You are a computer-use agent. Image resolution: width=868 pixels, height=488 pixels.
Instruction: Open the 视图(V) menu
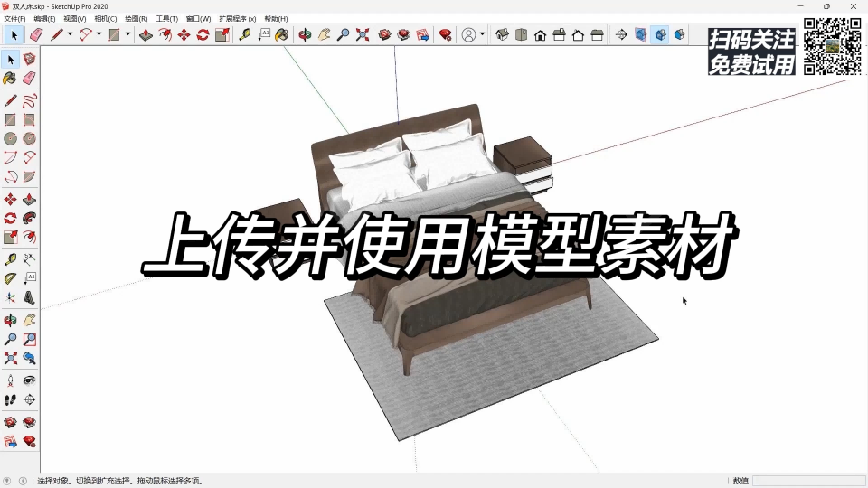point(75,19)
